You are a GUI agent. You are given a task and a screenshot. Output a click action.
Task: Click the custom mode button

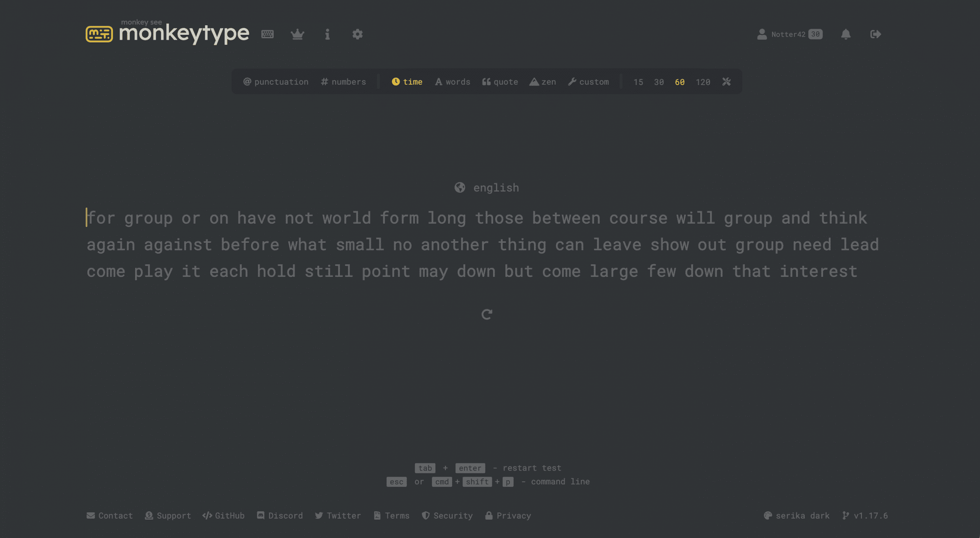(589, 82)
